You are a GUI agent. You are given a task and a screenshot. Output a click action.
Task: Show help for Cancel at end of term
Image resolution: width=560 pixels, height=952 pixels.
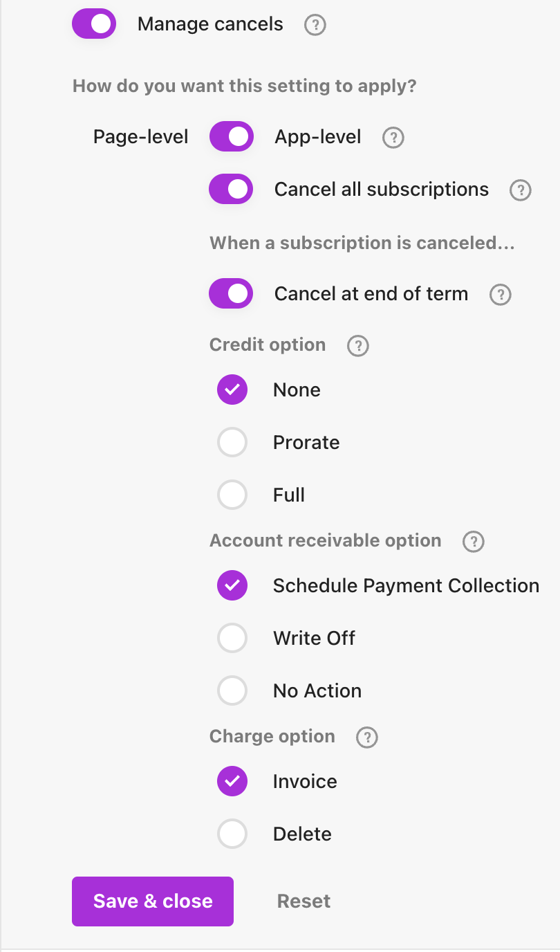(500, 295)
